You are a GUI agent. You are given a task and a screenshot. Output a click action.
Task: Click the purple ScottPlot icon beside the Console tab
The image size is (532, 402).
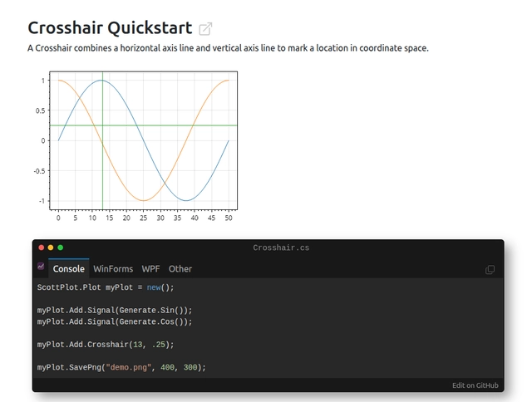(41, 267)
